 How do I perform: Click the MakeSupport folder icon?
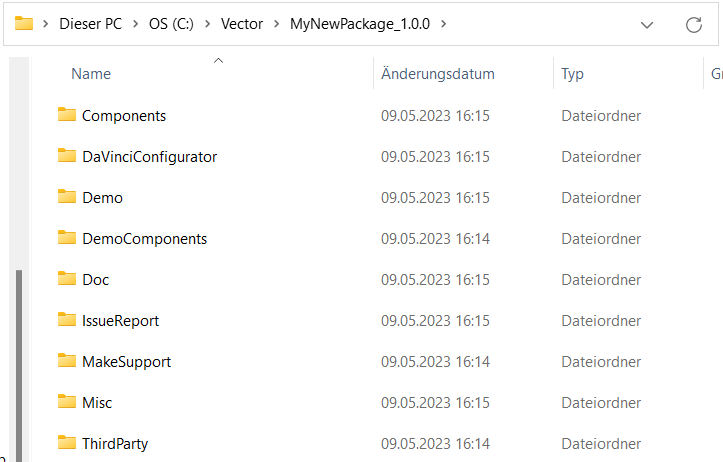67,361
